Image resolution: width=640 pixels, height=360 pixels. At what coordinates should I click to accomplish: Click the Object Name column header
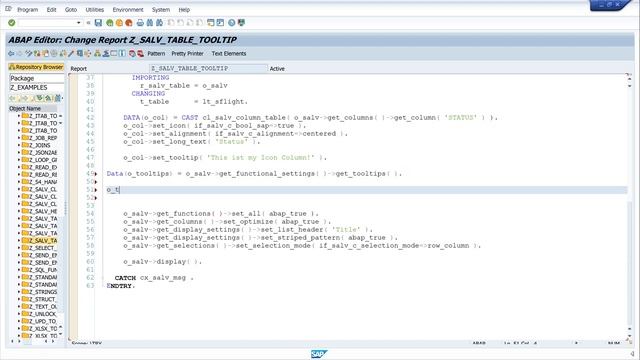click(33, 109)
